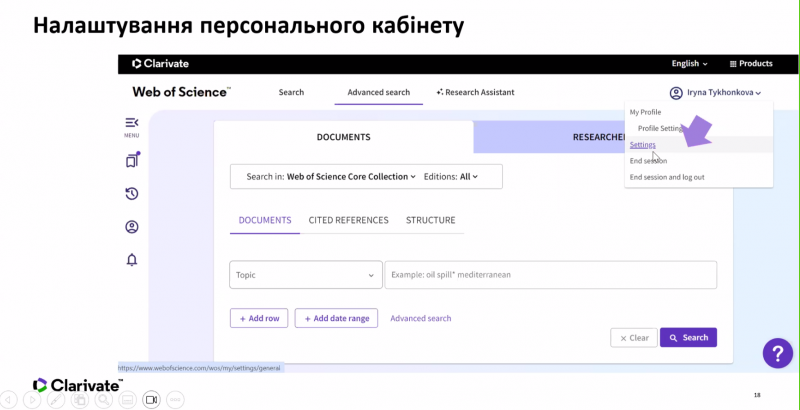Click the purple help question mark button
This screenshot has height=410, width=800.
coord(778,353)
